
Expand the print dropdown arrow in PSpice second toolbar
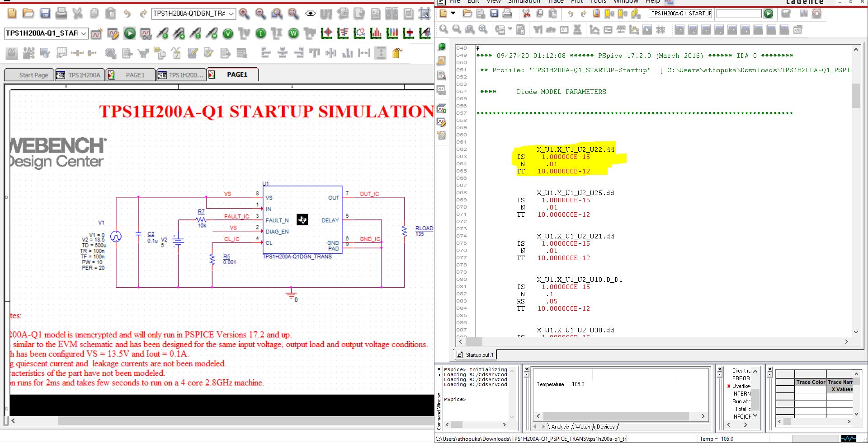[x=510, y=30]
